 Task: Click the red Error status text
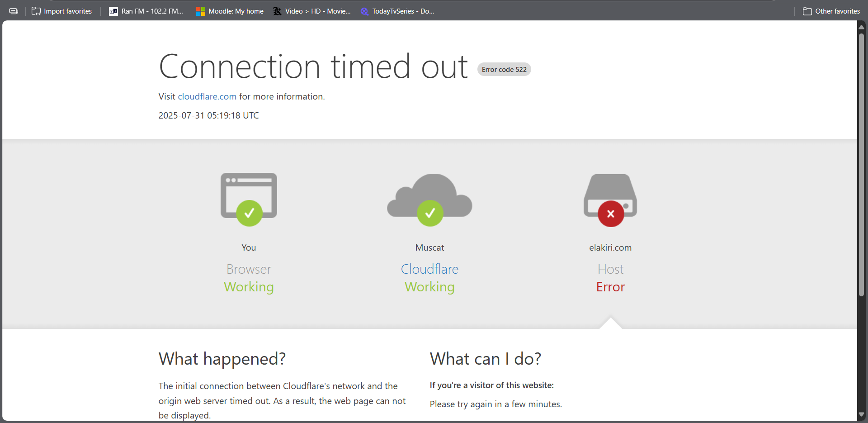click(610, 287)
